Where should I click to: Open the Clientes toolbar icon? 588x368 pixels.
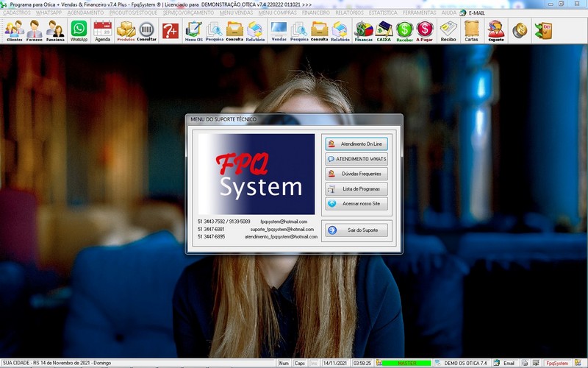[x=14, y=31]
